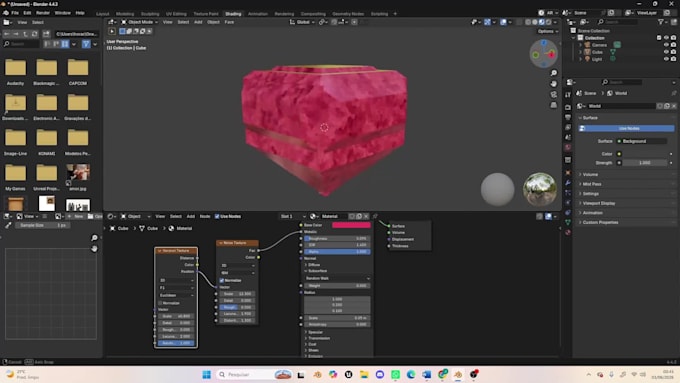680x383 pixels.
Task: Open the viewport Options dropdown
Action: 547,31
